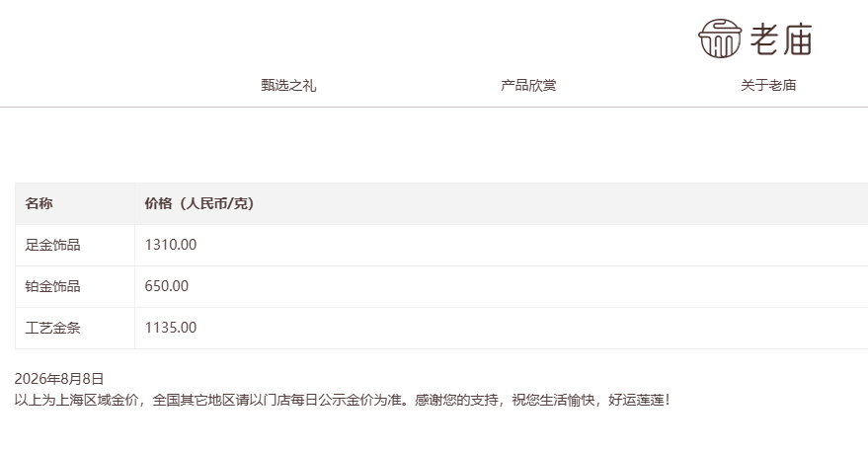
Task: Click the 好运莲莲 closing phrase
Action: (636, 400)
